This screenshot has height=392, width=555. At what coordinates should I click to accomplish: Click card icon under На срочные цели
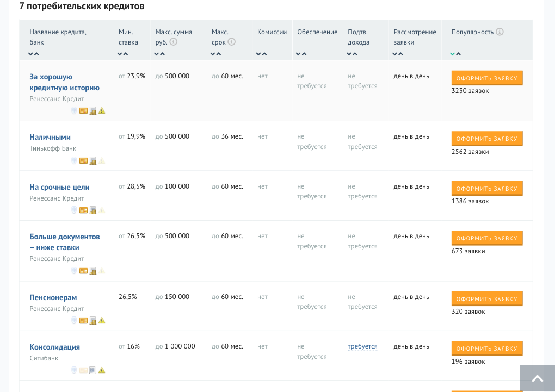pos(84,210)
